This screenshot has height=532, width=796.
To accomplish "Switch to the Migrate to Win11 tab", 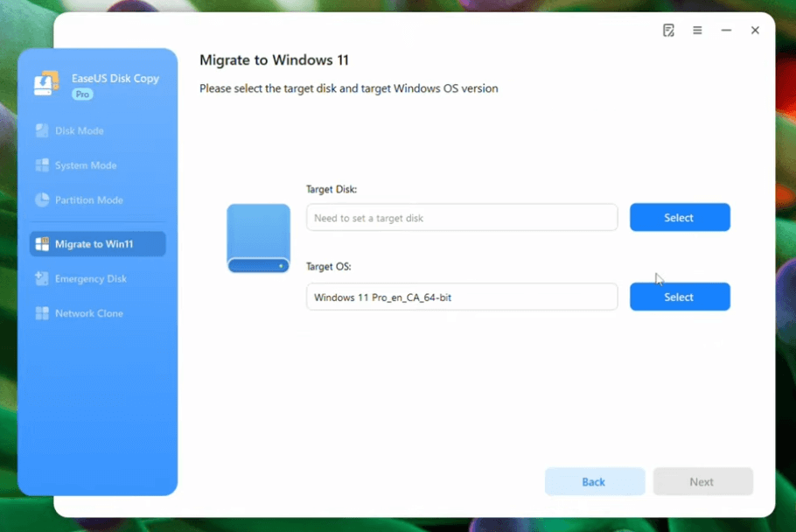I will (96, 243).
